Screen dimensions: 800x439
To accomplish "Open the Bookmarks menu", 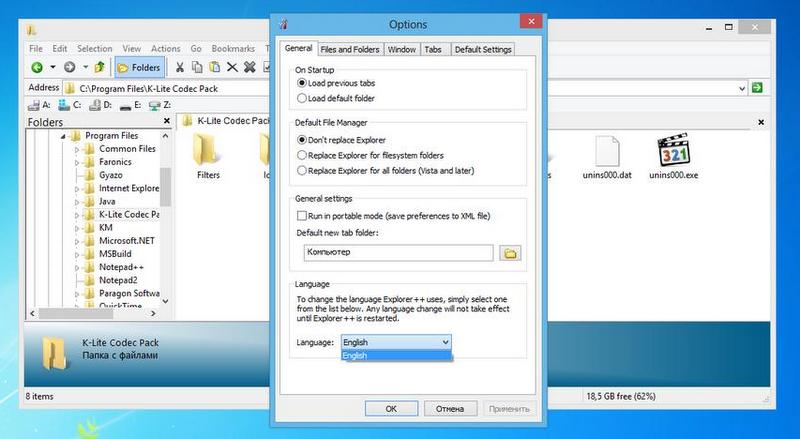I will 233,48.
